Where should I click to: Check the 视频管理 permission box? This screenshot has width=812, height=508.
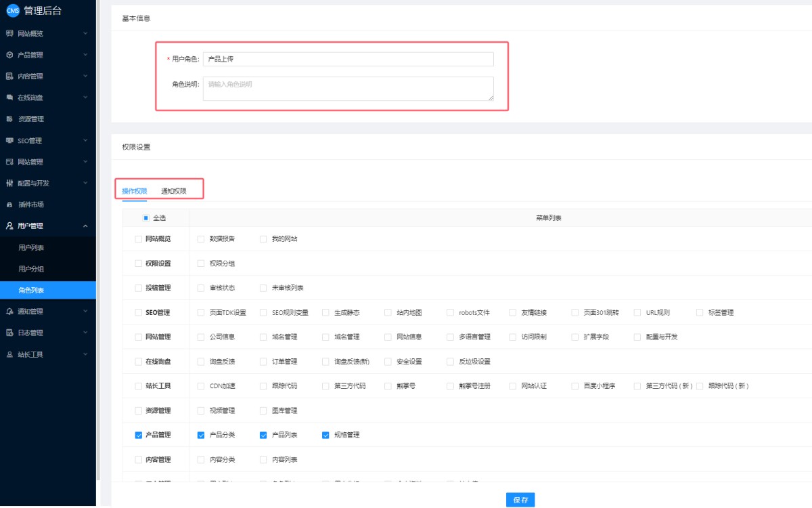201,410
